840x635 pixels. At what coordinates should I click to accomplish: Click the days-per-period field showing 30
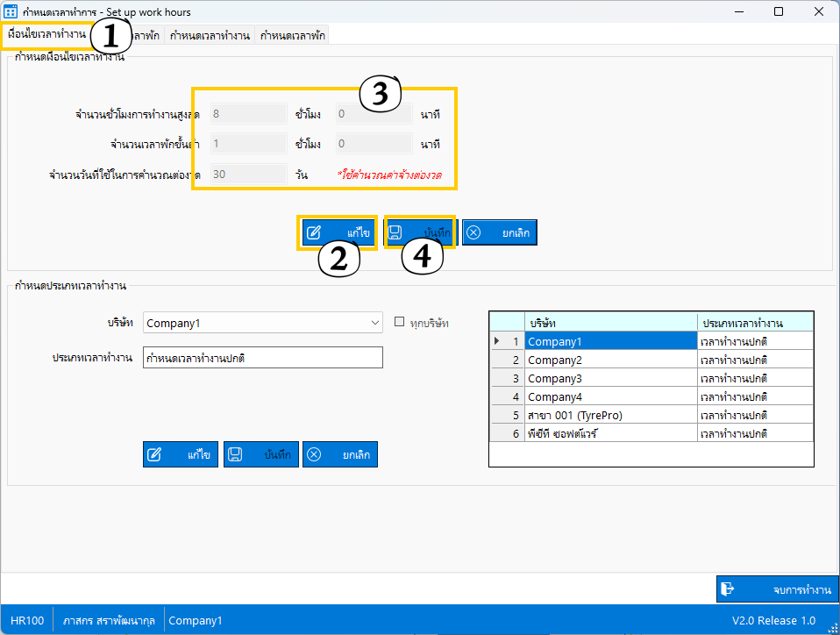click(x=246, y=174)
